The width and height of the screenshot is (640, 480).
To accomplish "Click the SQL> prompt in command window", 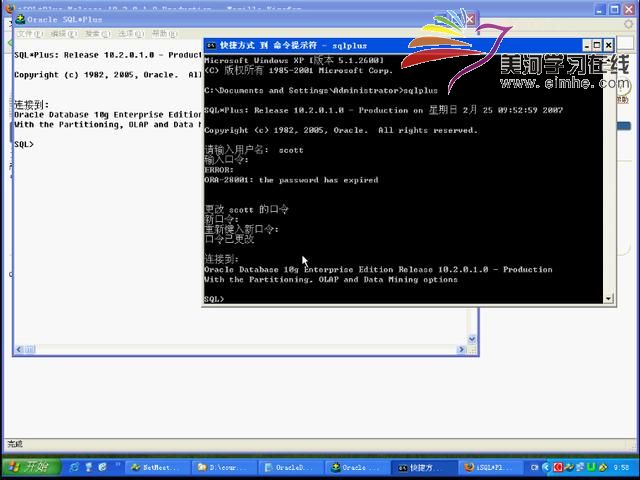I will pos(214,299).
